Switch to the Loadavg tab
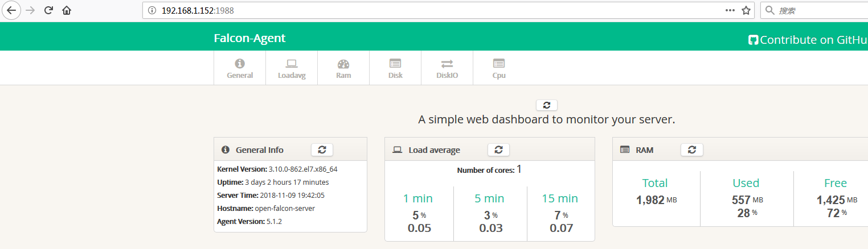 click(x=292, y=68)
